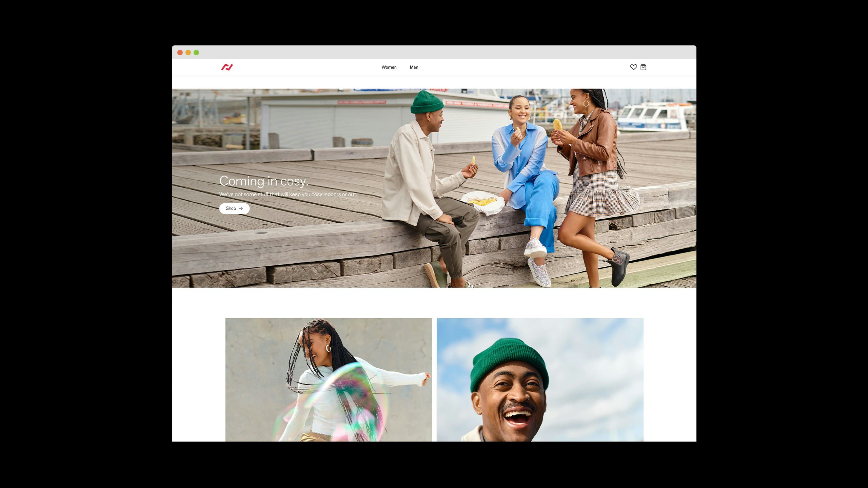Close the window with the red dot
The width and height of the screenshot is (868, 488).
tap(180, 53)
